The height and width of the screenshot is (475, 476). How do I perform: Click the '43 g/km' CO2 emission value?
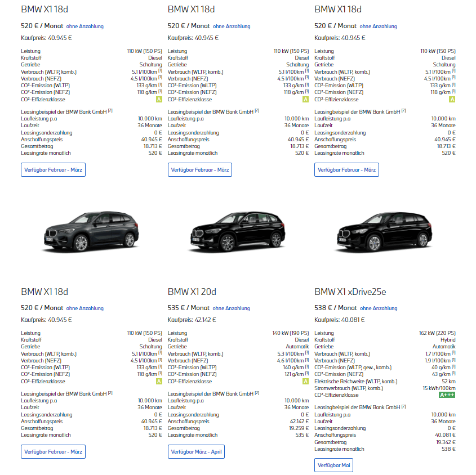tap(441, 374)
